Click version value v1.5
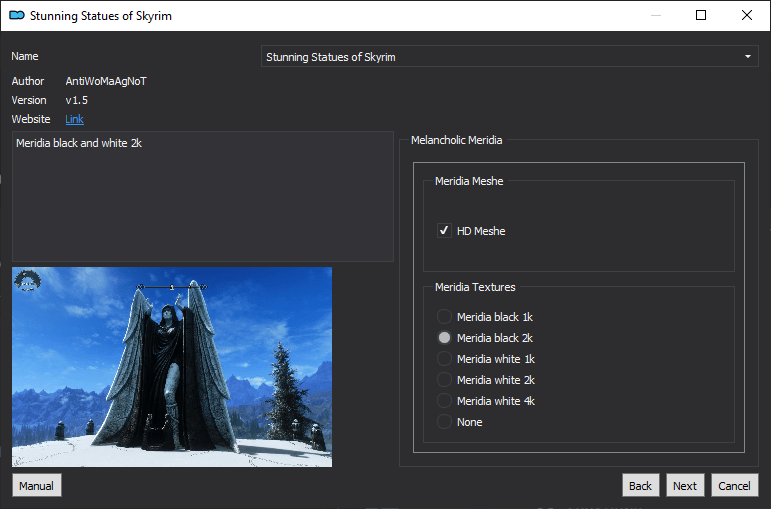 point(77,100)
